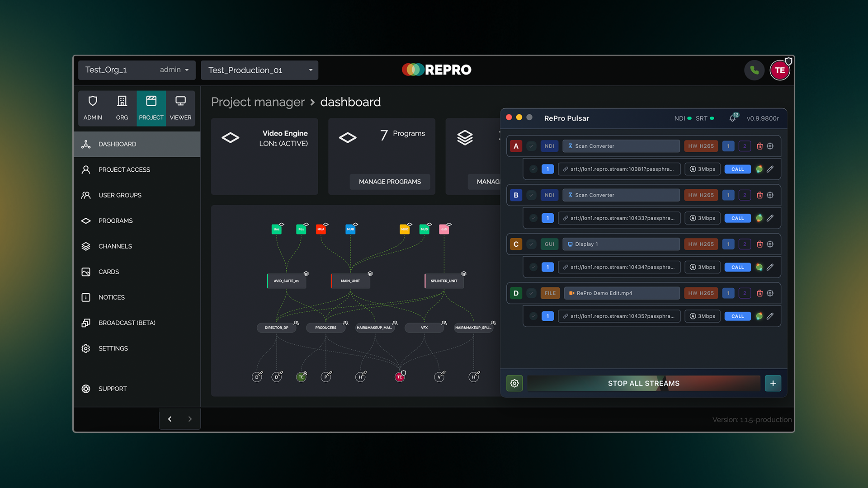Click the green gear at the bottom of Pulsar

point(514,383)
